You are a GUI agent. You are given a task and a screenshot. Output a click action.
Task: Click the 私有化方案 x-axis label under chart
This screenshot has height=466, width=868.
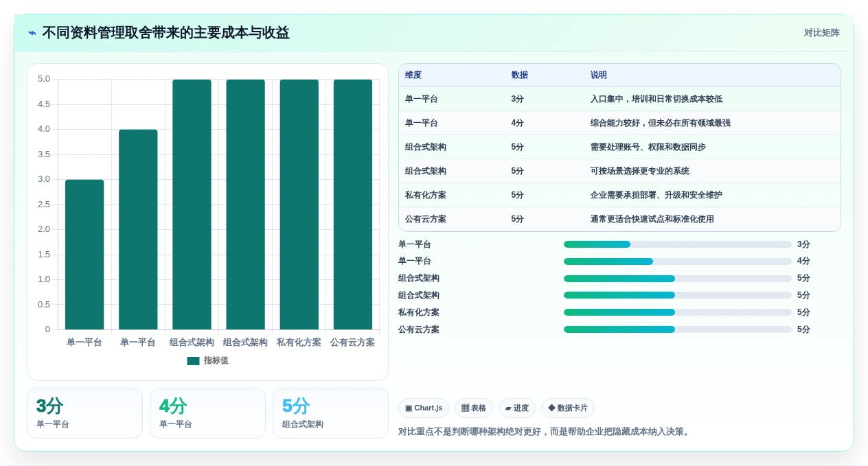299,342
